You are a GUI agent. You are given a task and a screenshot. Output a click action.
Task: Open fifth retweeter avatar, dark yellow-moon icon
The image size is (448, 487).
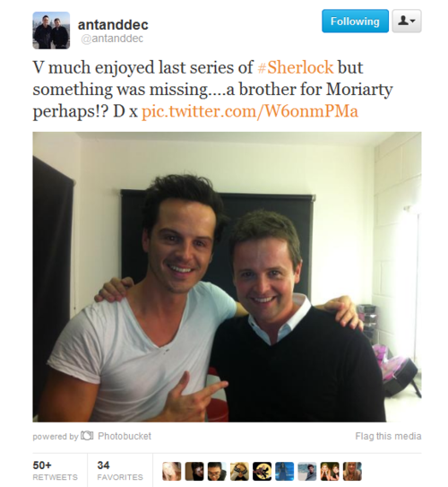tap(262, 471)
